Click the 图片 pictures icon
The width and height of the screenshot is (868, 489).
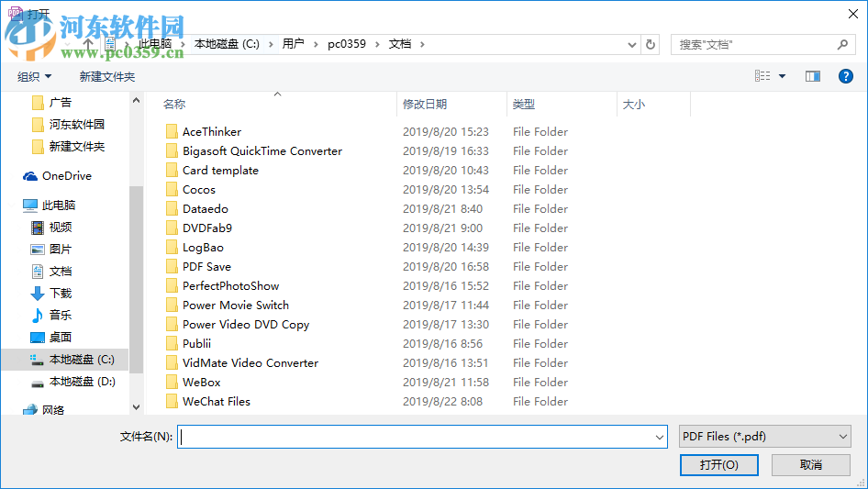point(38,250)
